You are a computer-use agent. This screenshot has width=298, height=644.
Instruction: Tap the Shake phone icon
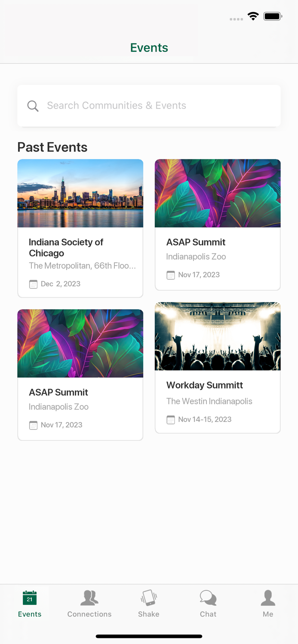coord(149,598)
